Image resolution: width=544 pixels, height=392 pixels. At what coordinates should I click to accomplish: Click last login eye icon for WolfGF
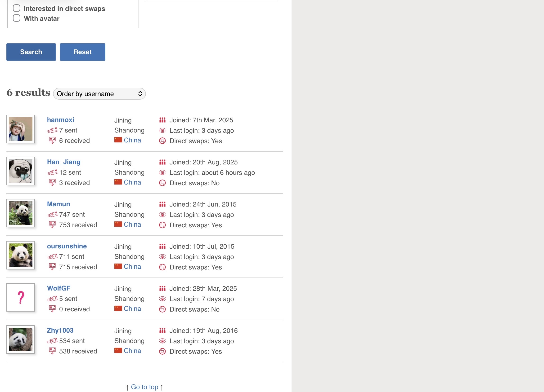tap(162, 299)
